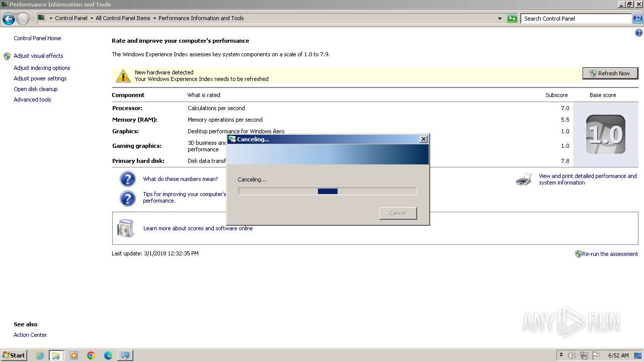Click the printer icon
644x362 pixels.
coord(524,179)
